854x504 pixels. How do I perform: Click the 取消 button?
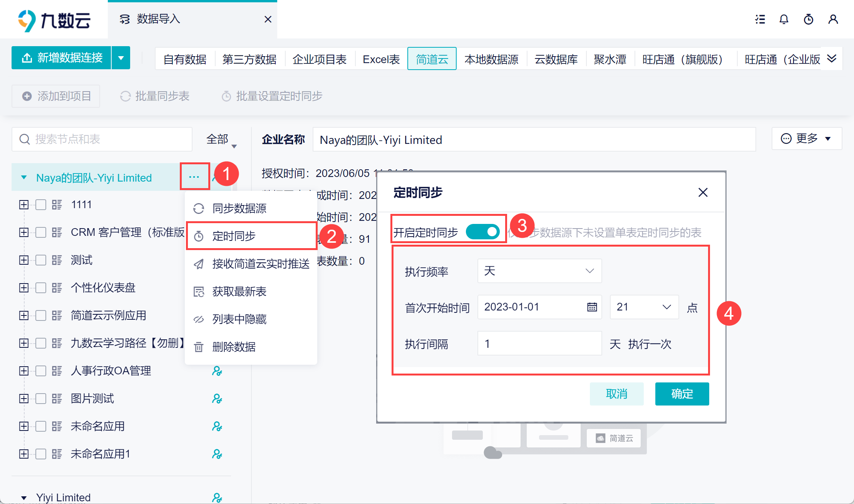[x=616, y=394]
